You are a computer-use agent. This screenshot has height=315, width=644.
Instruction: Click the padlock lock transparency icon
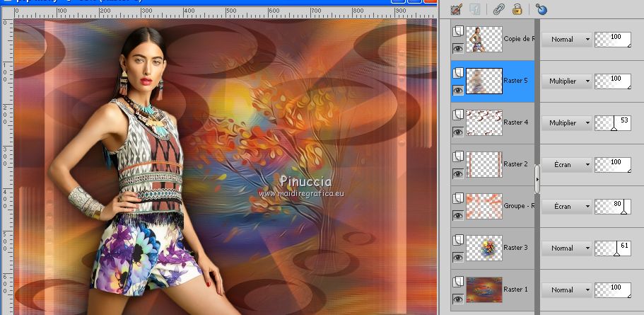[x=517, y=9]
